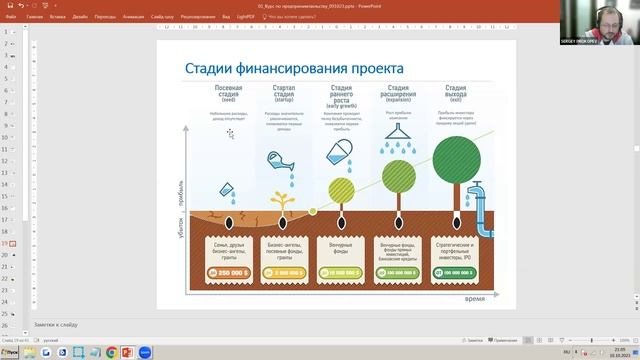Click the zoom in plus button
640x360 pixels.
[613, 340]
